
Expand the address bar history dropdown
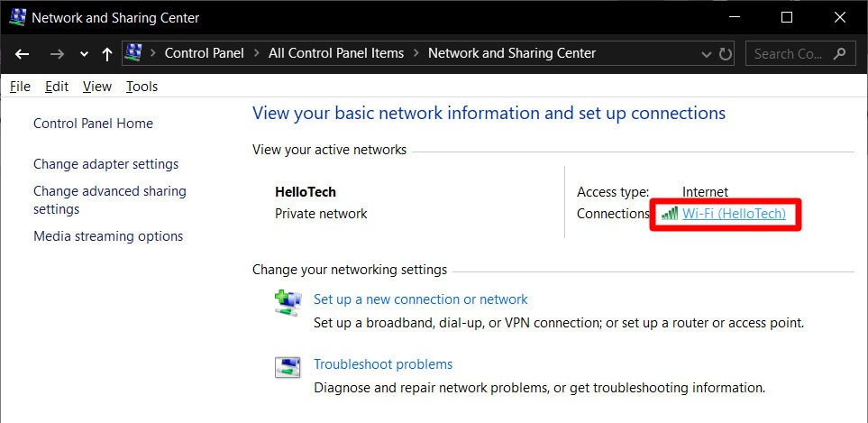tap(708, 54)
